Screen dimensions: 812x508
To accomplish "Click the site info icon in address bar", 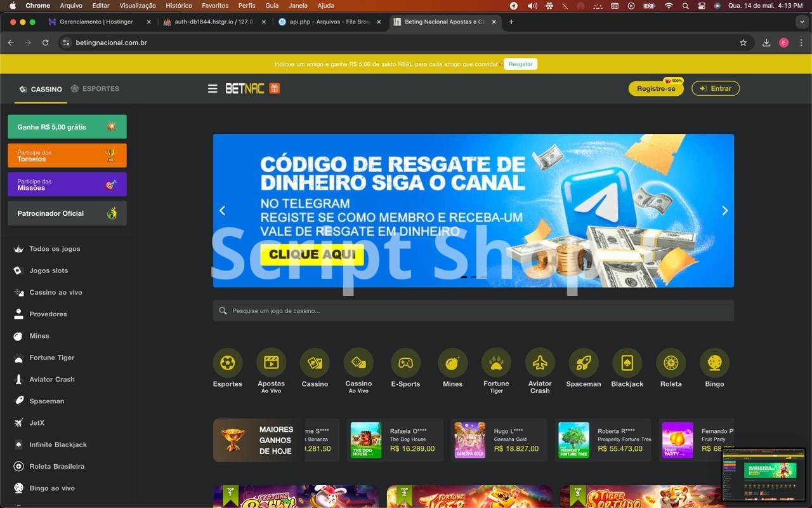I will 66,43.
